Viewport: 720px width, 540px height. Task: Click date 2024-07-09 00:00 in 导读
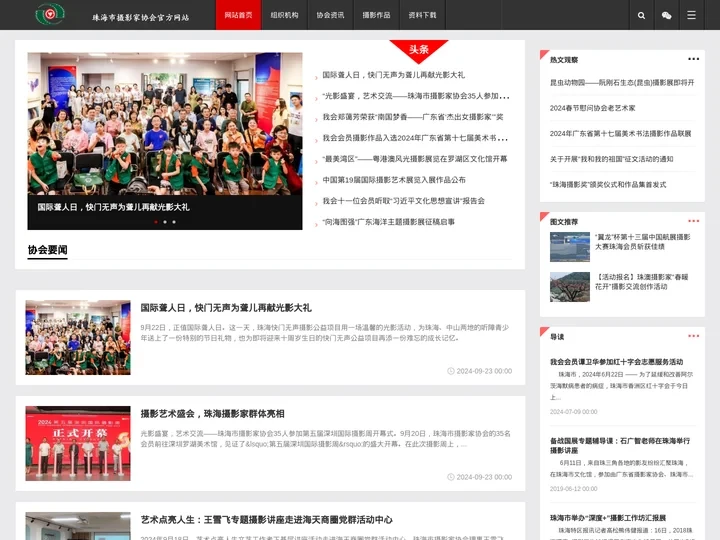pyautogui.click(x=574, y=412)
